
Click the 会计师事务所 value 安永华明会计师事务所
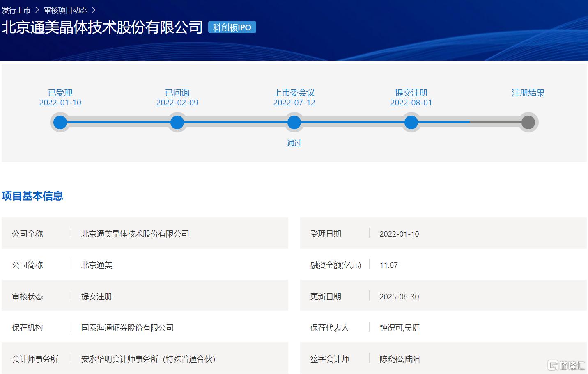click(148, 359)
